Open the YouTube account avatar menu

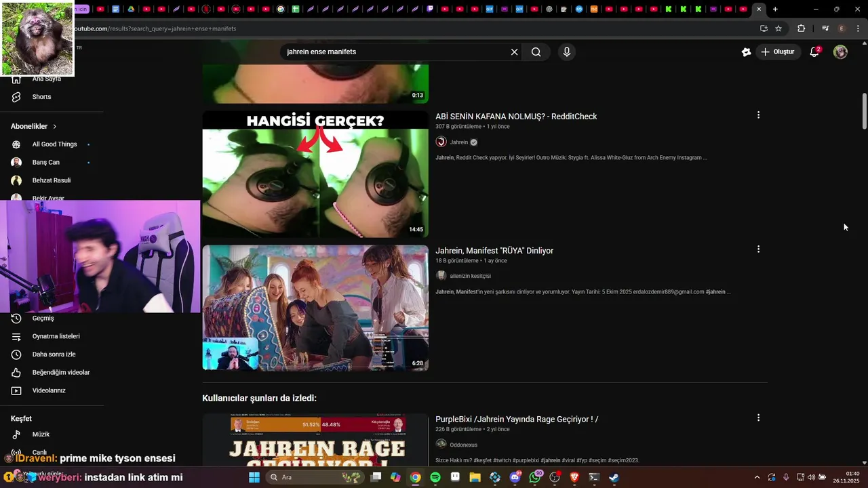840,52
